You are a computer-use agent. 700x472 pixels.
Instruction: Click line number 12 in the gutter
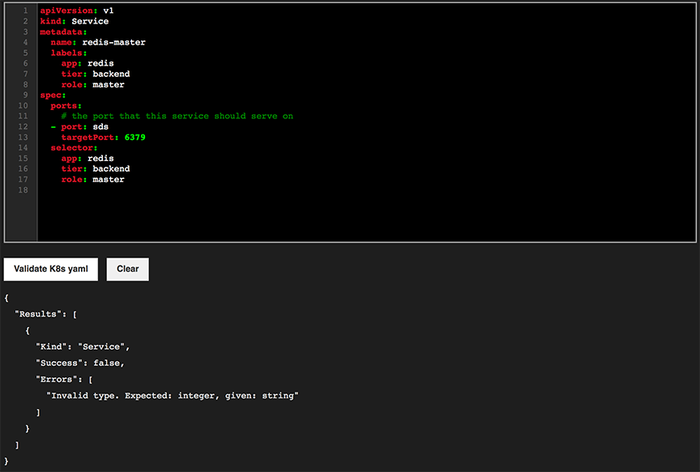[23, 127]
